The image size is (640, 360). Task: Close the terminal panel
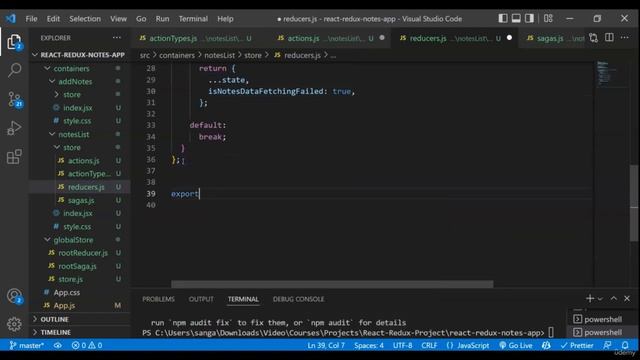[627, 299]
